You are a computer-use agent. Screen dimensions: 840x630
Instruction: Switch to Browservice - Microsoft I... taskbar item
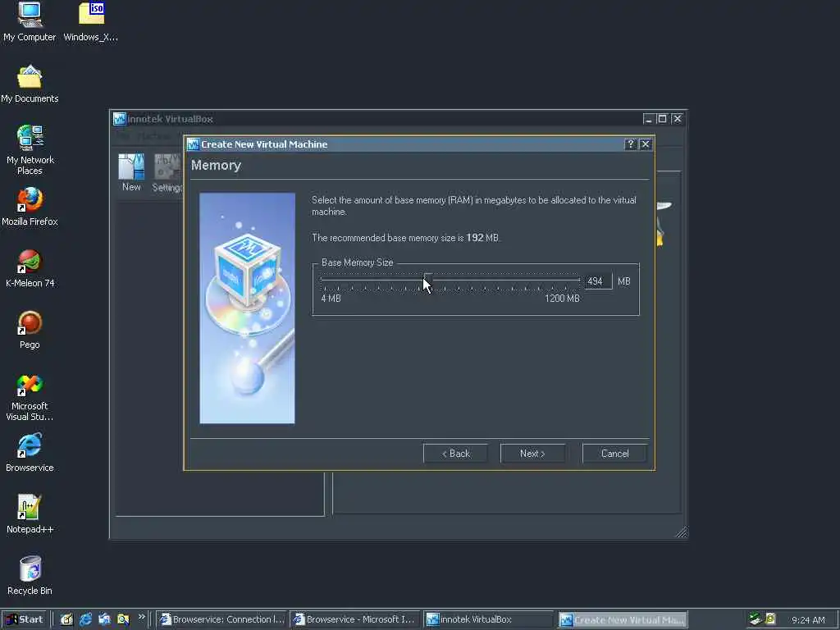pyautogui.click(x=354, y=619)
